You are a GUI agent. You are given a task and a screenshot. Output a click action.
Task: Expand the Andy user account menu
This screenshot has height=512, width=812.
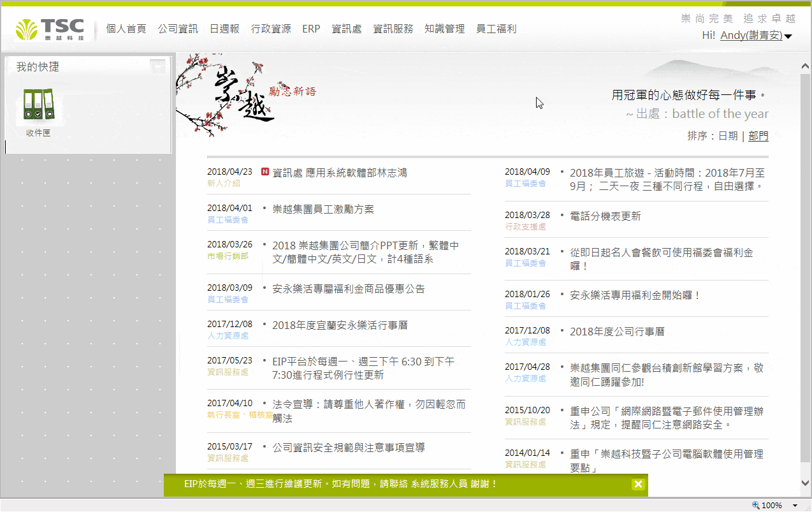788,36
